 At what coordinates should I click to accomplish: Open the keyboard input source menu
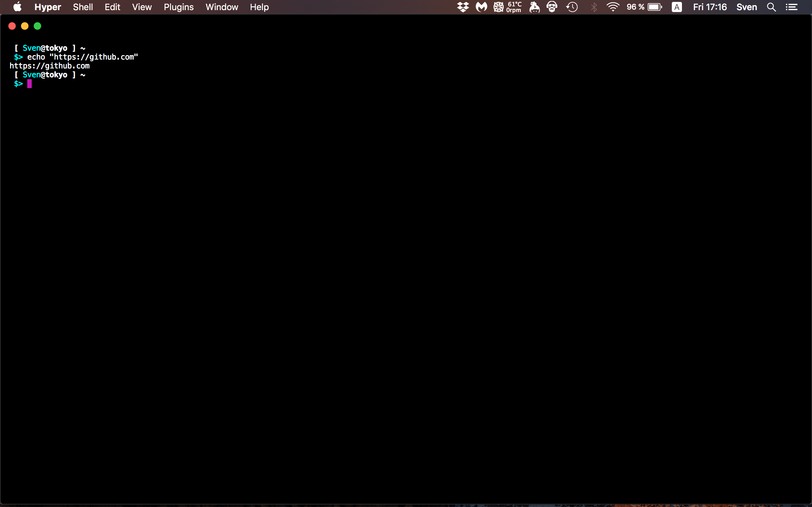tap(677, 7)
